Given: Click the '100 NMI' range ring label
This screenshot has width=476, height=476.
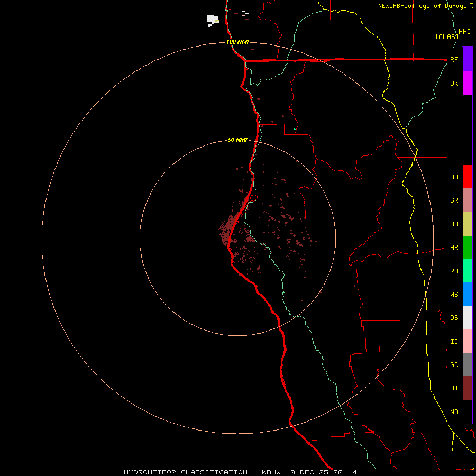Looking at the screenshot, I should pos(237,42).
